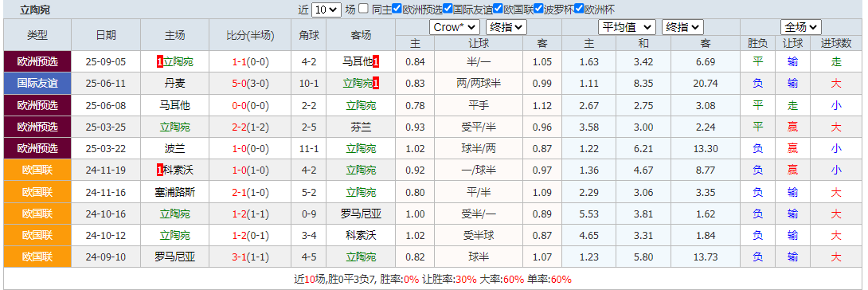The image size is (868, 290).
Task: Click home team 塞浦路斯
Action: pos(175,192)
